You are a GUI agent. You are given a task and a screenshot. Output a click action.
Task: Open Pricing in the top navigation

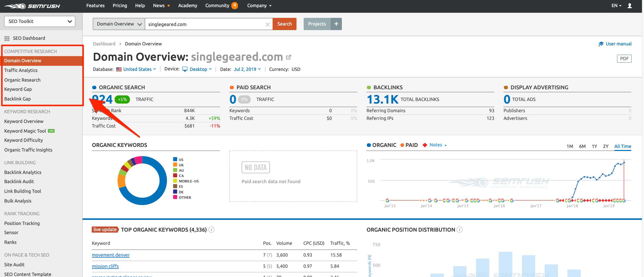(x=120, y=6)
